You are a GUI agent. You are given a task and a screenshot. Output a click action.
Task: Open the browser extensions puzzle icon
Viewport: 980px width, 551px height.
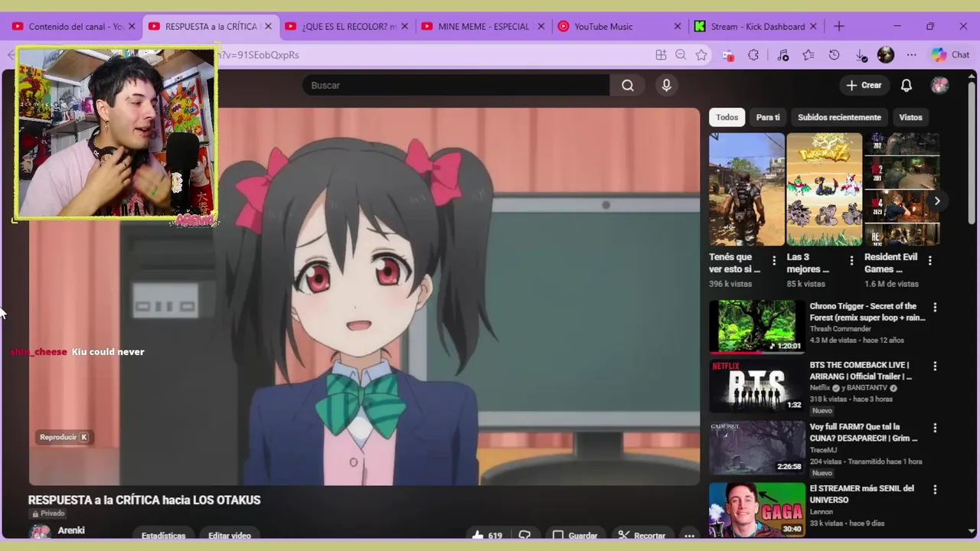[x=753, y=55]
